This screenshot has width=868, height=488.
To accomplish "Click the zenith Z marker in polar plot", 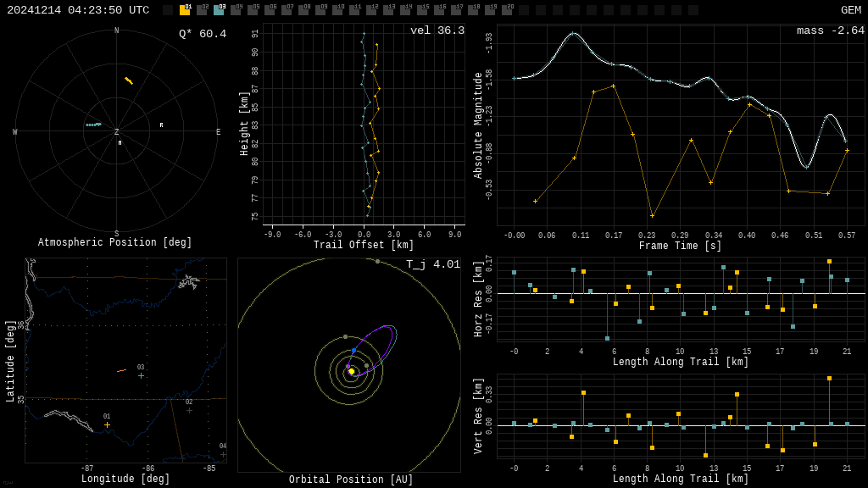I will pos(117,132).
